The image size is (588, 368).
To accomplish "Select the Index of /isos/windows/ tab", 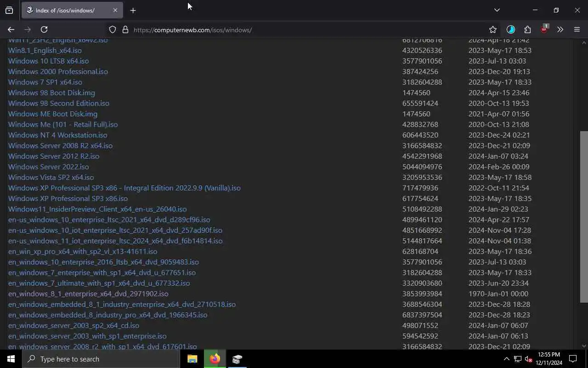I will pyautogui.click(x=71, y=10).
